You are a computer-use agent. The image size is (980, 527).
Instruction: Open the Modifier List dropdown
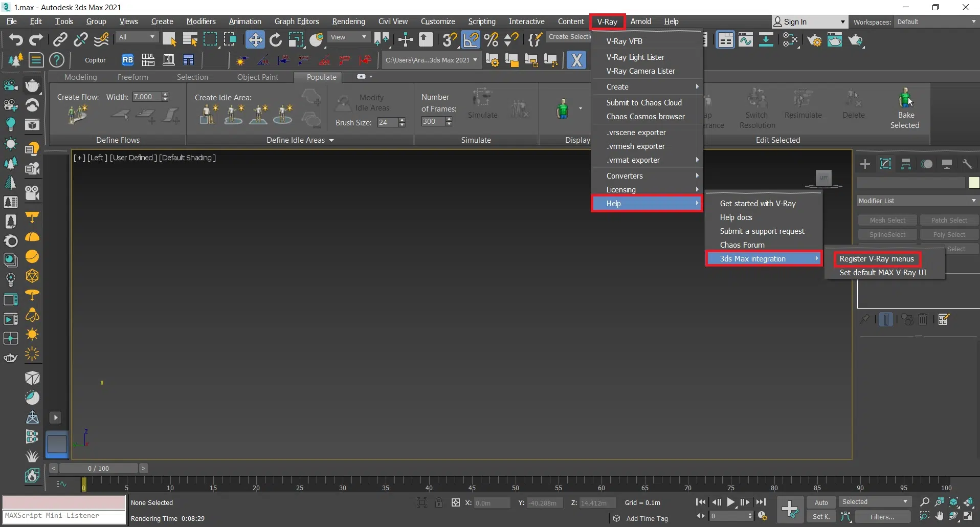[917, 201]
